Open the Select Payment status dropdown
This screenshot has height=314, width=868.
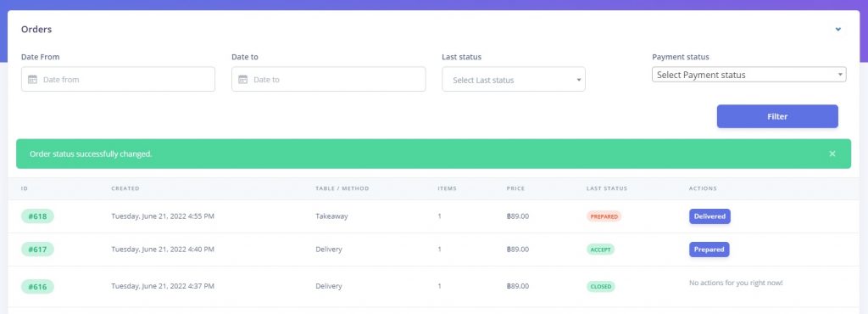pyautogui.click(x=749, y=75)
